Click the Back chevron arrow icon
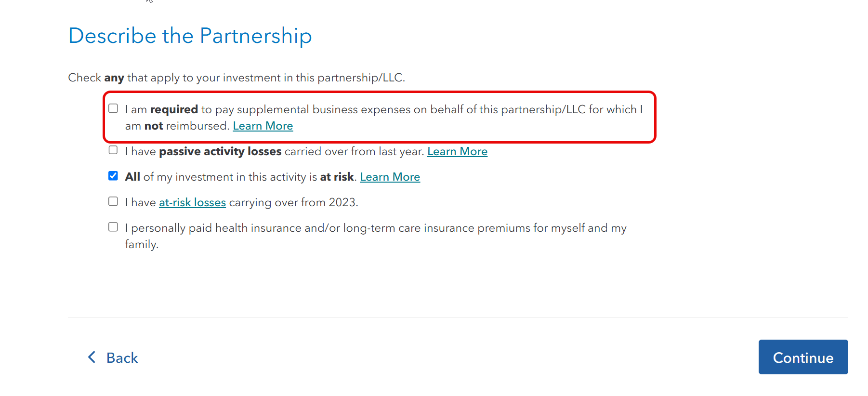Screen dimensions: 868x396 [92, 357]
